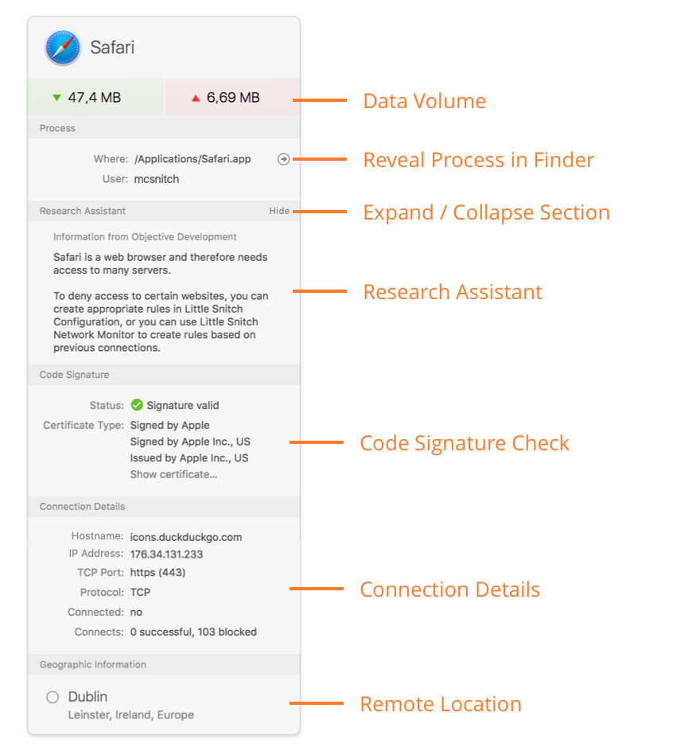Viewport: 700px width, 751px height.
Task: Click the 6,69 MB uploaded data box
Action: pos(232,98)
